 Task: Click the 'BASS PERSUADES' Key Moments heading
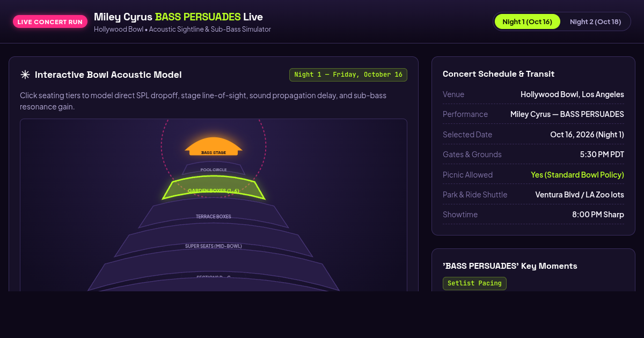(510, 266)
